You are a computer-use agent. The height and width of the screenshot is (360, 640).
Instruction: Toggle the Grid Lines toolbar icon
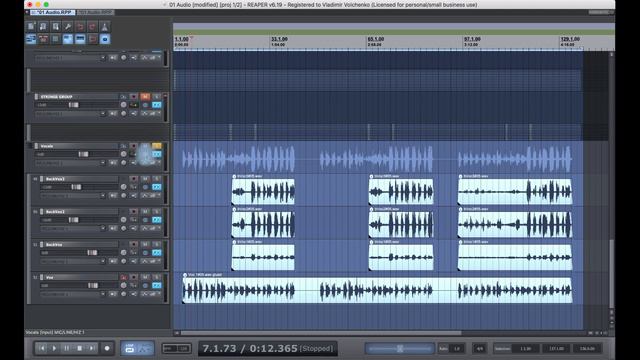point(80,39)
